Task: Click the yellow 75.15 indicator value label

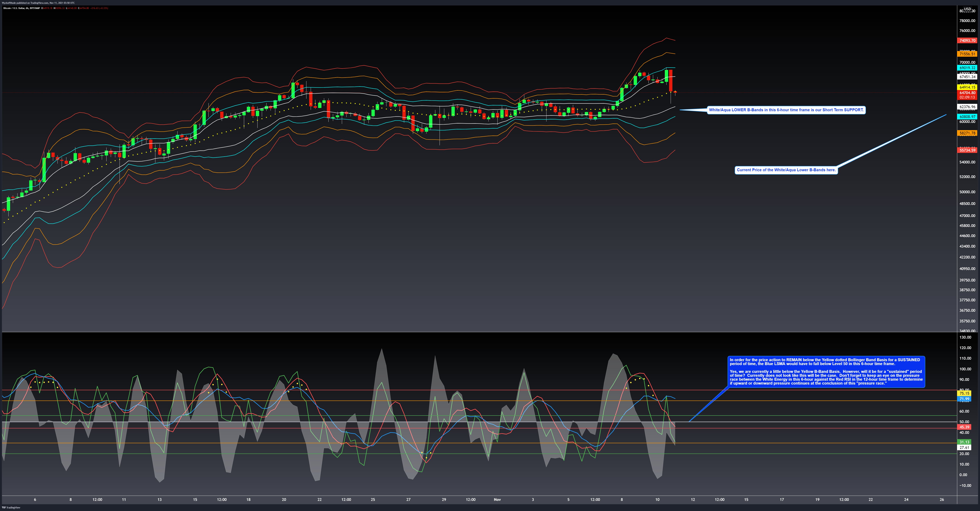Action: click(x=964, y=393)
